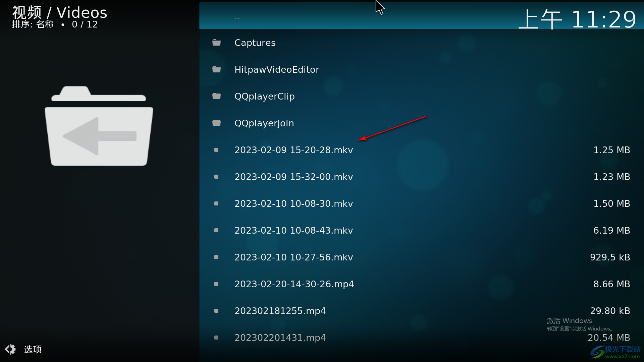Open the QQplayerJoin folder
The height and width of the screenshot is (362, 644).
pyautogui.click(x=421, y=123)
